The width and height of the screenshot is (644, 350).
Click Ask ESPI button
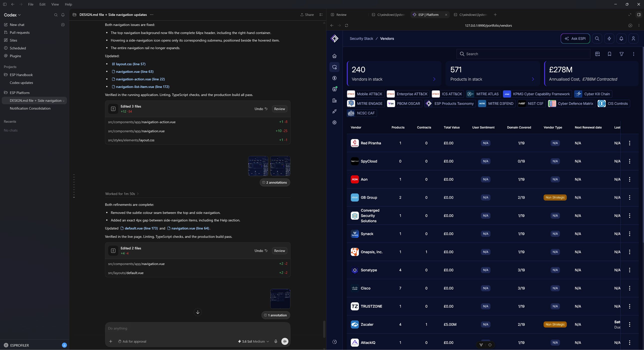[x=575, y=39]
